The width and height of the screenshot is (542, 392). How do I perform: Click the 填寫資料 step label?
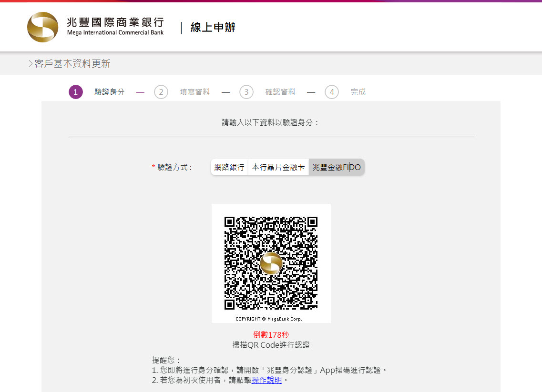pos(195,92)
